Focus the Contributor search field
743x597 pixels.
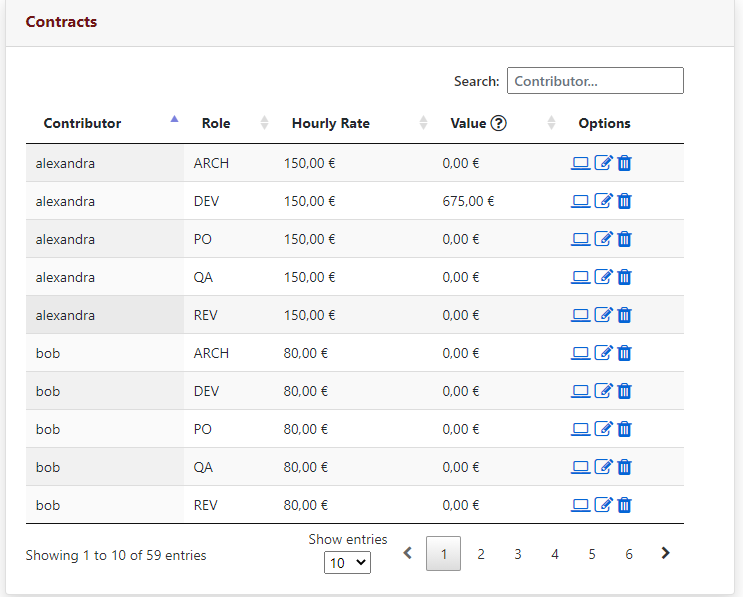pos(595,81)
